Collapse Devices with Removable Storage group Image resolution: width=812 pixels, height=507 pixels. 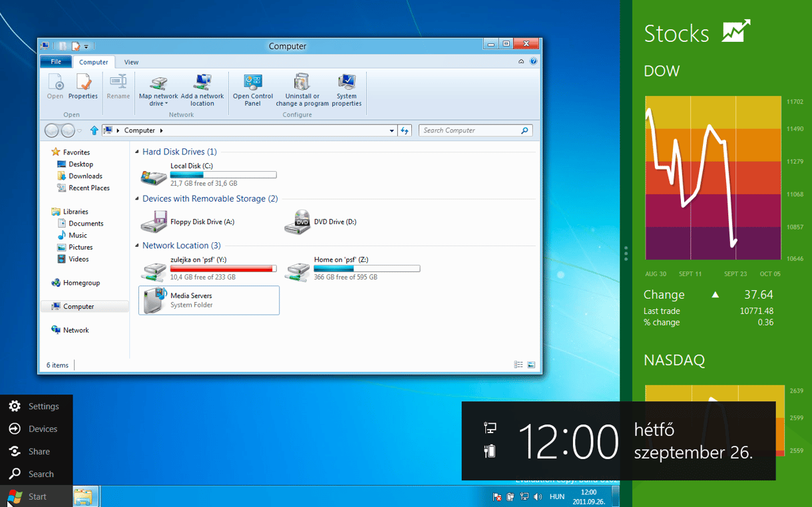coord(137,199)
